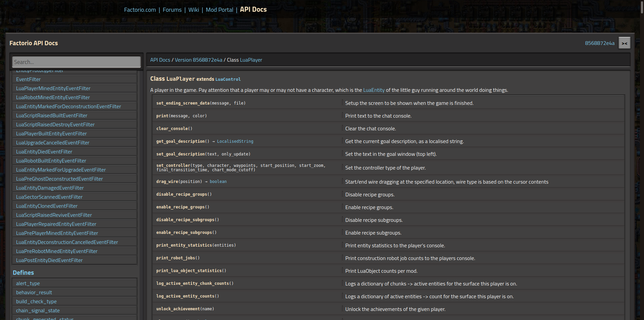The height and width of the screenshot is (320, 644).
Task: Open version 8568872e4a link at top right
Action: point(599,43)
